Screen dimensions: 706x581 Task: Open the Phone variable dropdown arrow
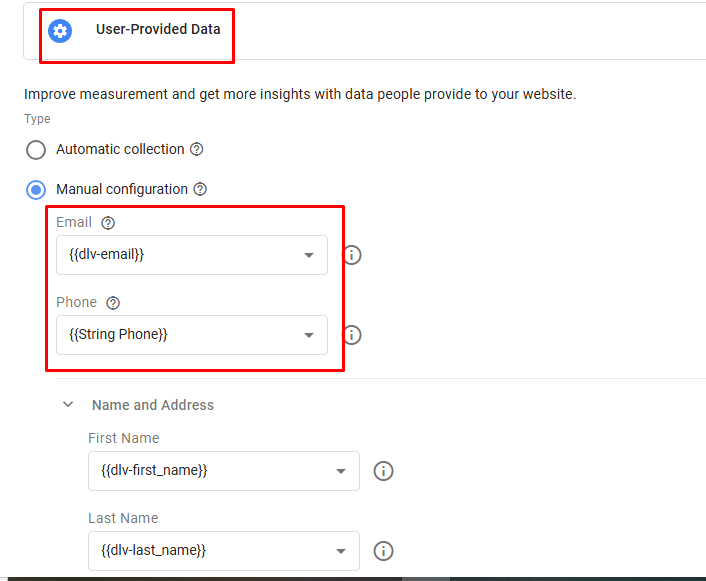click(x=309, y=335)
